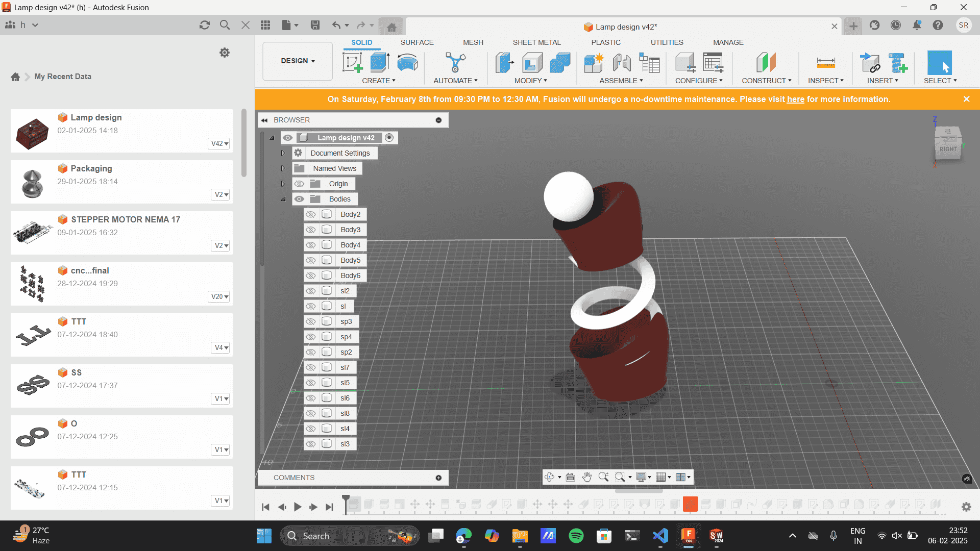Select the Pan hand tool
980x551 pixels.
point(587,477)
